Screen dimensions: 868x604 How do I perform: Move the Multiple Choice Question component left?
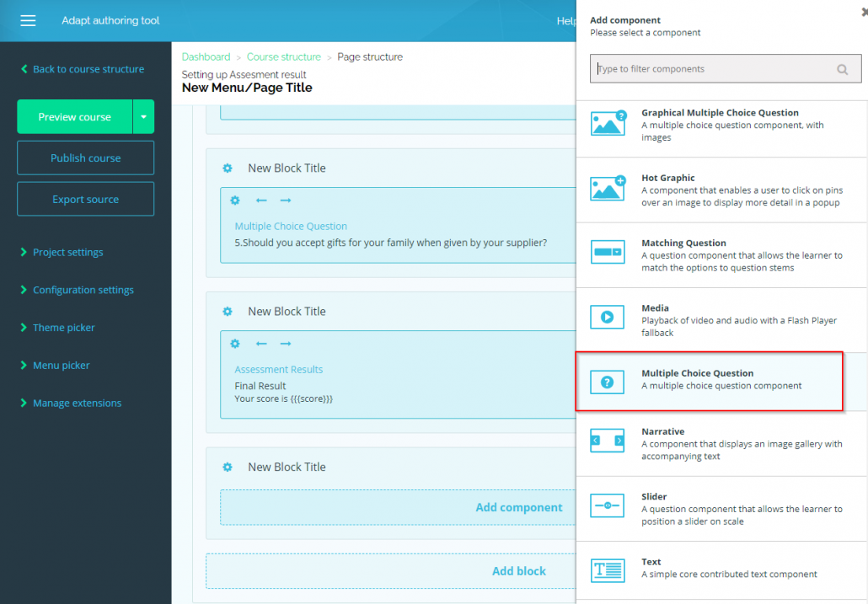pyautogui.click(x=261, y=200)
